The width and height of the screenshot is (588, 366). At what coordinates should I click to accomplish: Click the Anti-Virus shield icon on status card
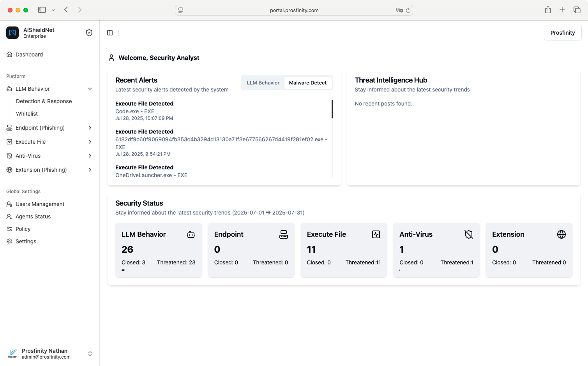click(x=468, y=234)
